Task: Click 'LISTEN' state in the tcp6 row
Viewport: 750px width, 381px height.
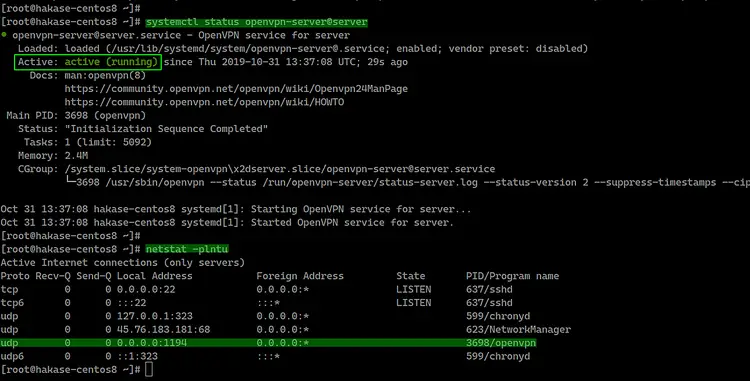Action: pyautogui.click(x=414, y=303)
